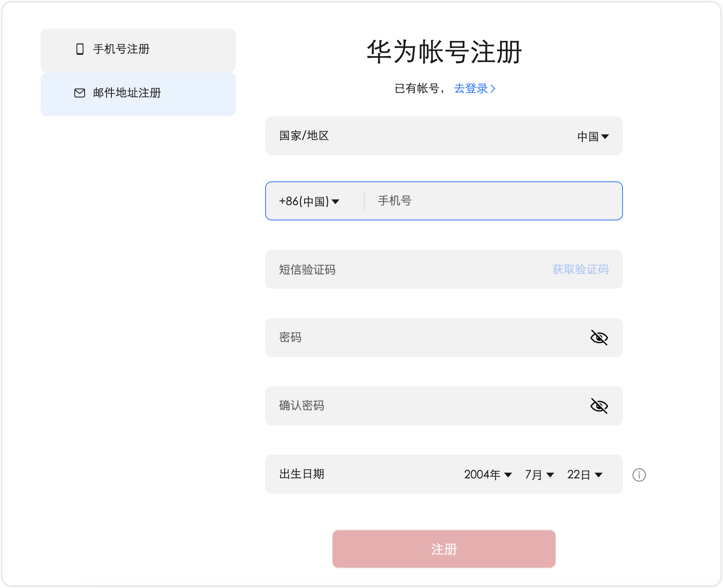Click the 去登录 link

472,88
